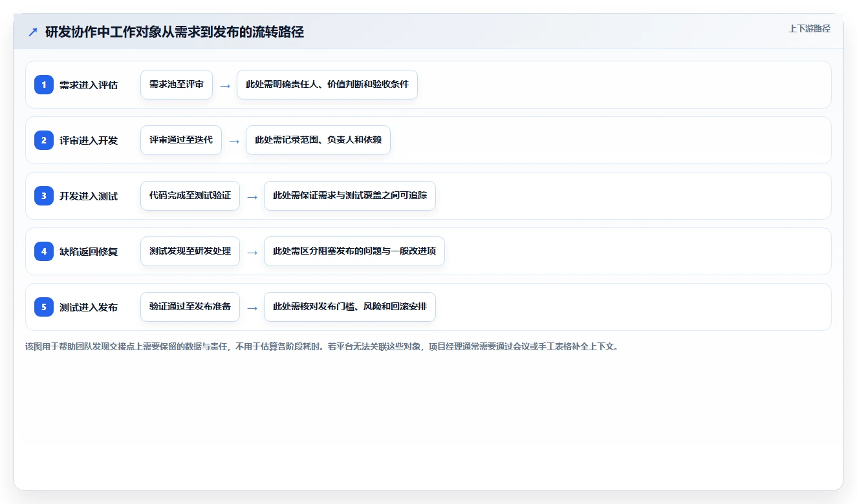Click the 评审进入开发 step label
This screenshot has height=504, width=857.
89,140
